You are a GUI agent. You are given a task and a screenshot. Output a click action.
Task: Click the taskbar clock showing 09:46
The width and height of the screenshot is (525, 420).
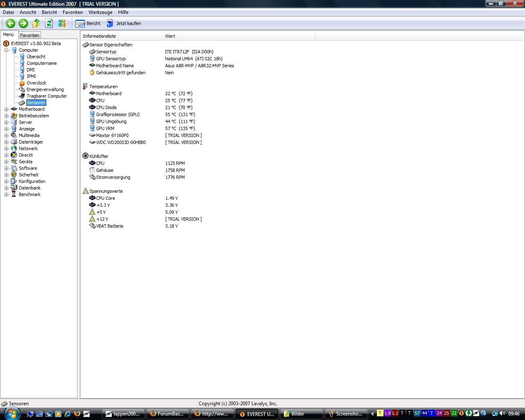point(514,414)
